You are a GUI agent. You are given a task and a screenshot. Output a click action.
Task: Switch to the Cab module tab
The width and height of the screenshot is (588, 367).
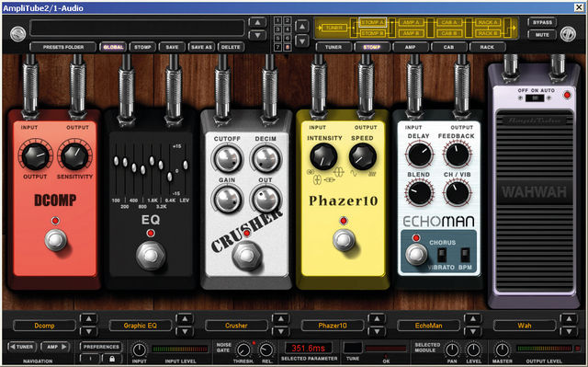[448, 47]
